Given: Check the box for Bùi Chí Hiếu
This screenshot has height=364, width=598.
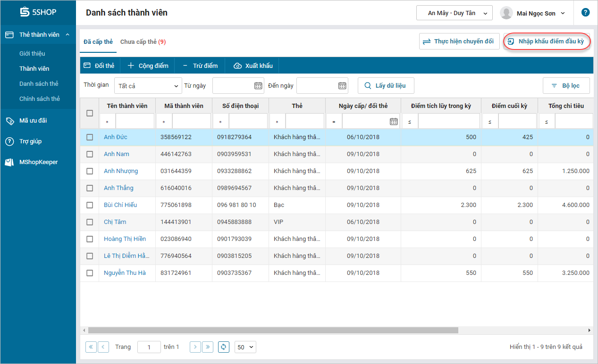Looking at the screenshot, I should pyautogui.click(x=90, y=205).
